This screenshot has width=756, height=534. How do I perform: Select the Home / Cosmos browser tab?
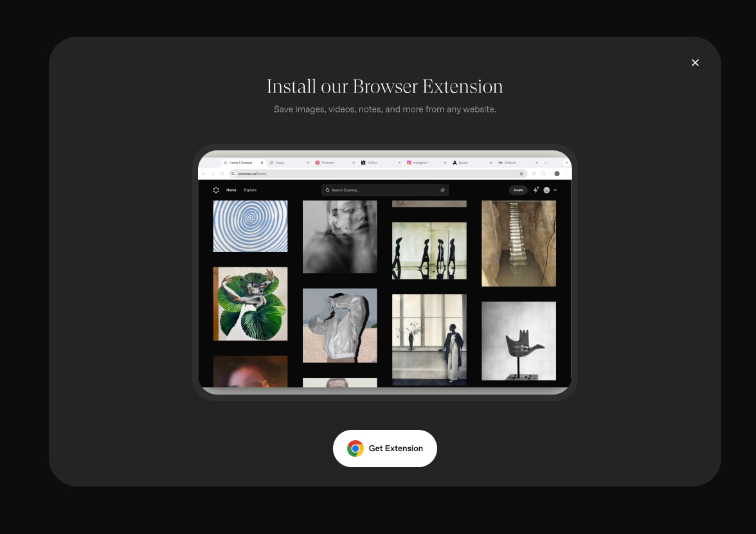(x=244, y=163)
